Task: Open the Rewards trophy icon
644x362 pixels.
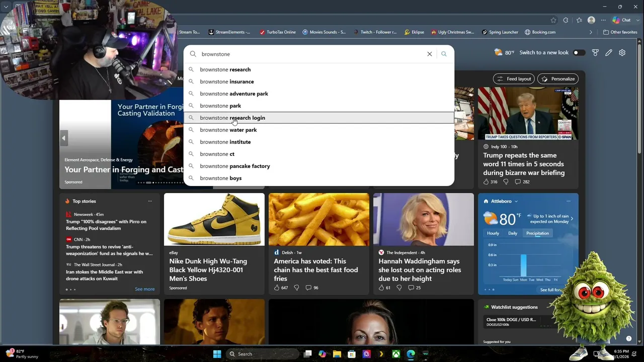Action: (595, 52)
